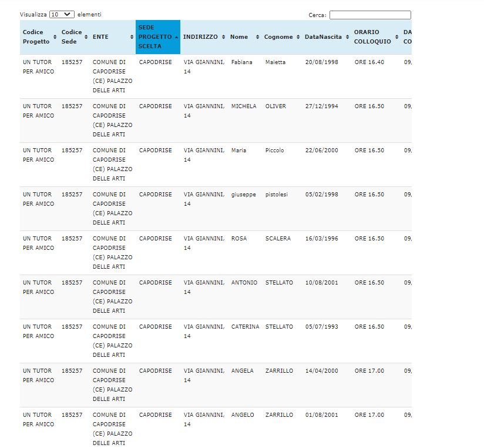Select the SEDE PROGETTO SCELTA header

click(x=154, y=36)
